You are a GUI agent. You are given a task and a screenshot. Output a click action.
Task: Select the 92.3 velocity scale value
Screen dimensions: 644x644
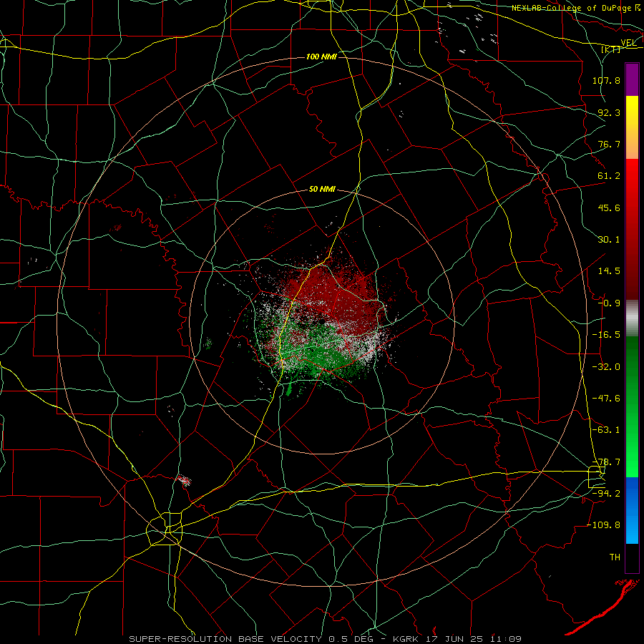(609, 112)
